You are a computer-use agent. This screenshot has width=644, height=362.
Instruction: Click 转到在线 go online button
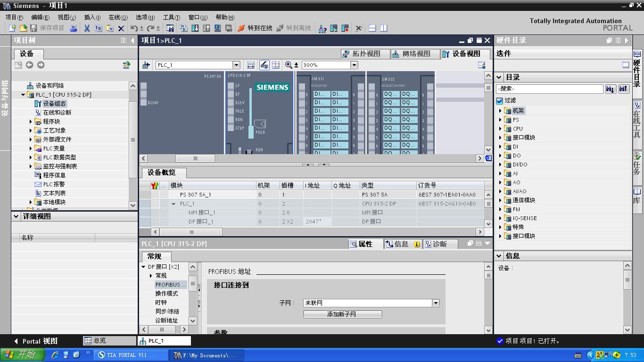(255, 28)
